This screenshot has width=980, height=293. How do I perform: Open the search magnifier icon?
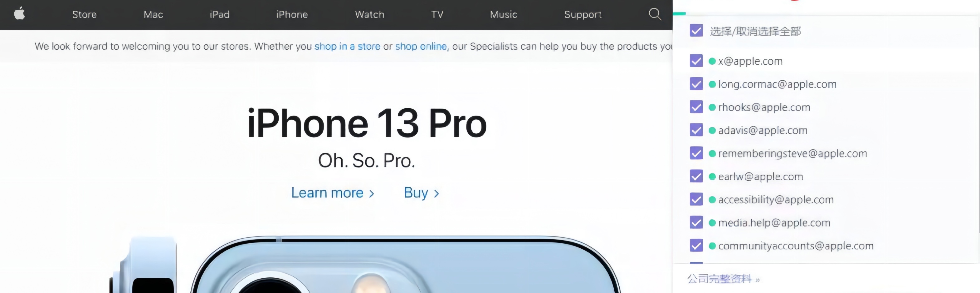click(x=655, y=14)
